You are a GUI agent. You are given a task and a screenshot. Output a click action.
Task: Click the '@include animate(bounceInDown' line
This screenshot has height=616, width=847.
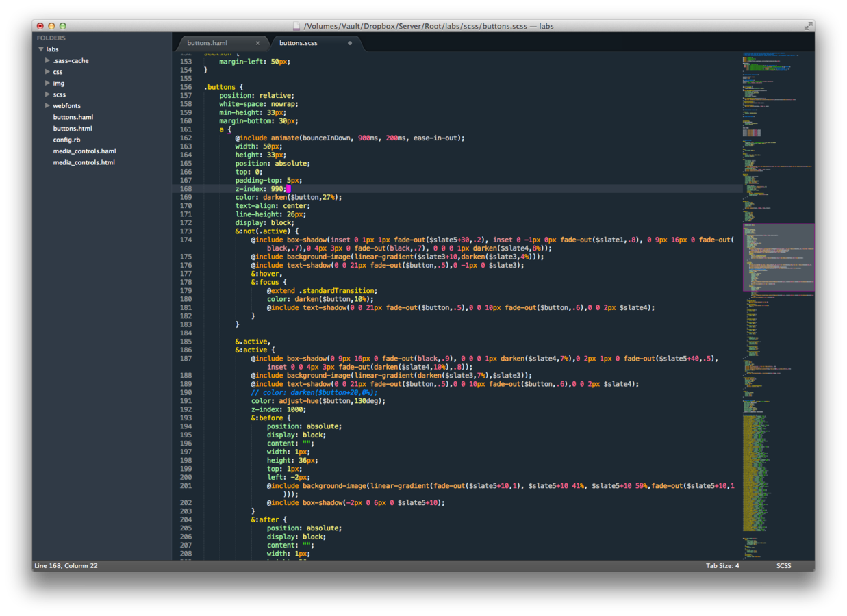coord(350,138)
